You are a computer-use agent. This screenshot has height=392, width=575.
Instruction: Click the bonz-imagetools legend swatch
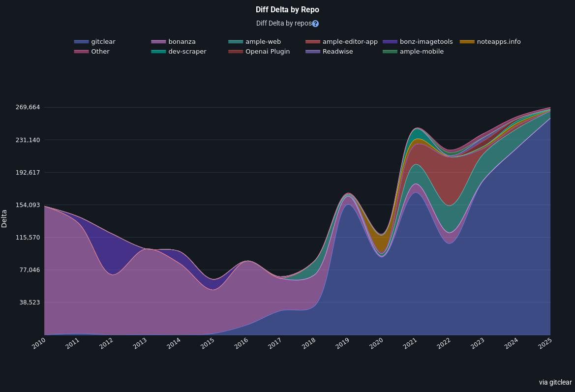[x=390, y=42]
